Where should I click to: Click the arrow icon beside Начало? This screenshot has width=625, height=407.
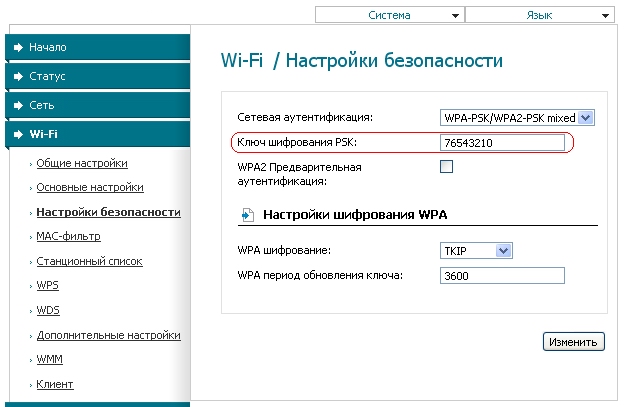click(x=19, y=47)
